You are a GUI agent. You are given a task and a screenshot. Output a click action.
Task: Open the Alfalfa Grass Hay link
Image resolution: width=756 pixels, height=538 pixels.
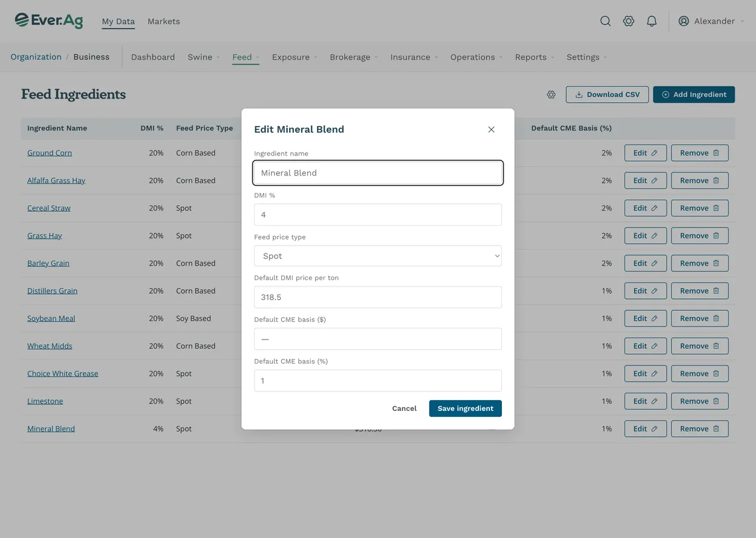(56, 180)
